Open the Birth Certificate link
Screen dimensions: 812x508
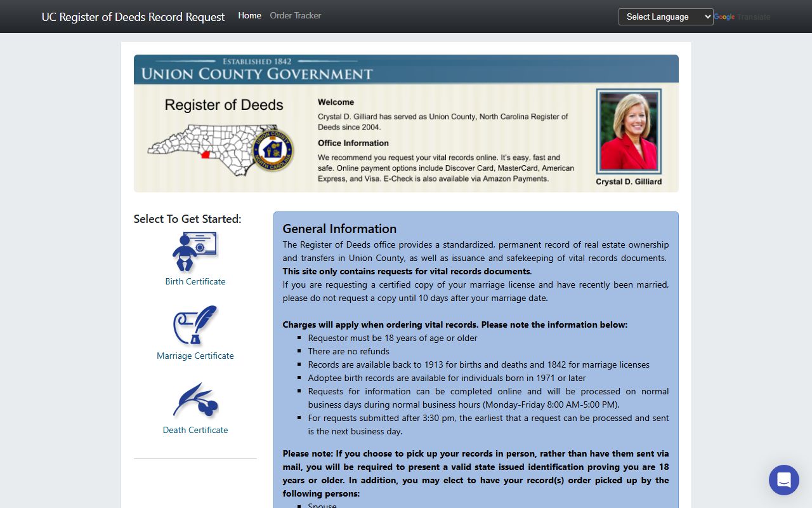(195, 281)
